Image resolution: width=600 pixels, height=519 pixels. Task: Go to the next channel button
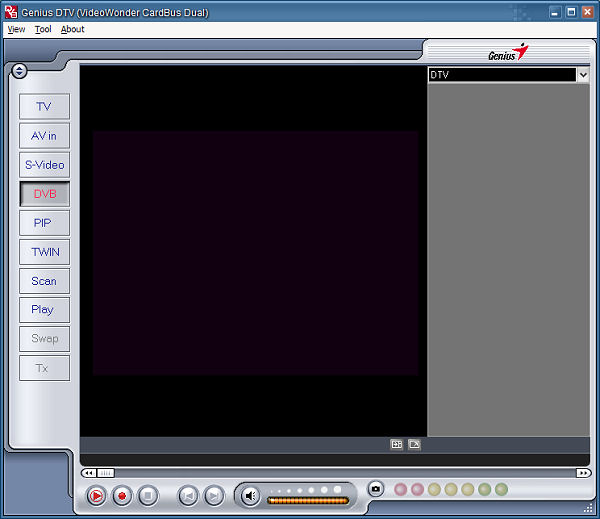(x=214, y=495)
